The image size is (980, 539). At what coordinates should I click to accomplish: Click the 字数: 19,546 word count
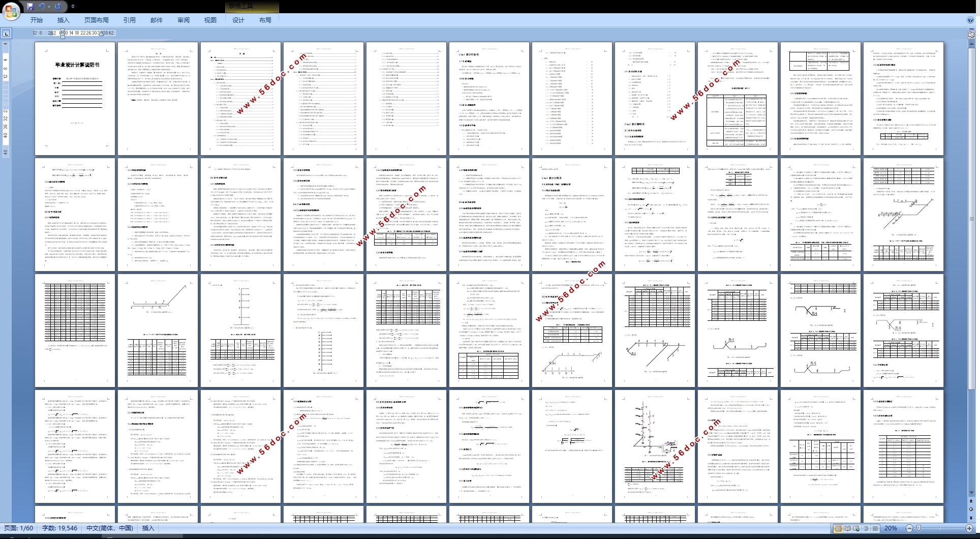click(x=59, y=528)
